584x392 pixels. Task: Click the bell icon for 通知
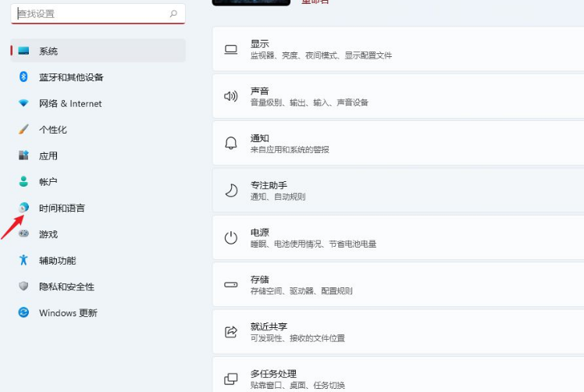[231, 143]
